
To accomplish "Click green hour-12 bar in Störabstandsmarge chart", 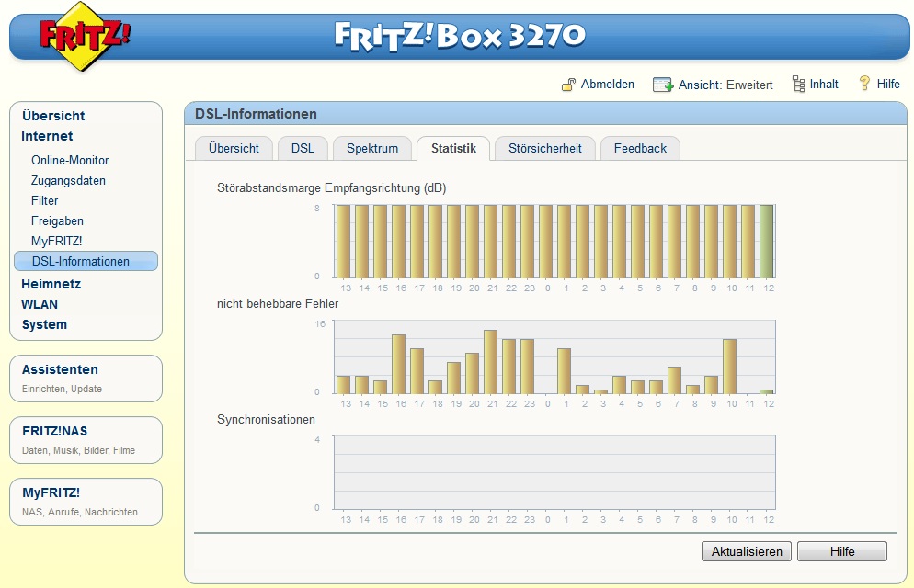I will coord(767,242).
